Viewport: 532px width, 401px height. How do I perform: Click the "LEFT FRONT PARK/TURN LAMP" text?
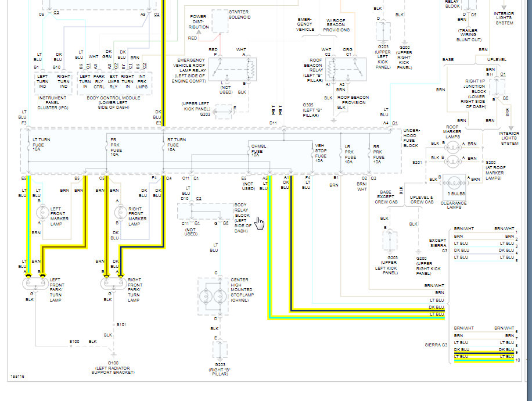57,290
